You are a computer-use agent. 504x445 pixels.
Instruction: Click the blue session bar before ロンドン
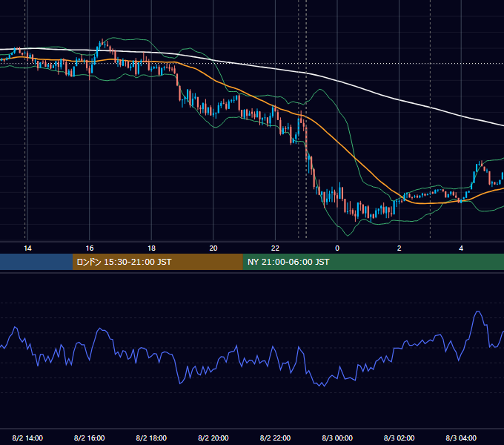(36, 262)
